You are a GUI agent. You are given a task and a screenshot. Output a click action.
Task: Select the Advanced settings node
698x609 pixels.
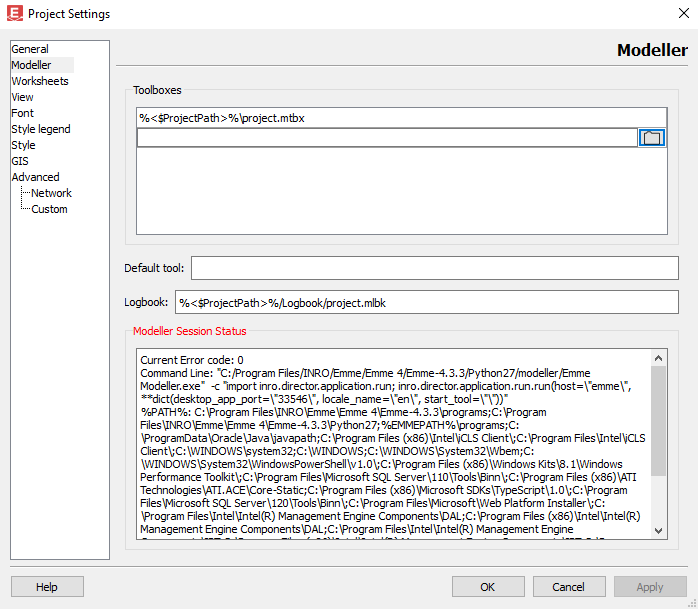click(35, 177)
